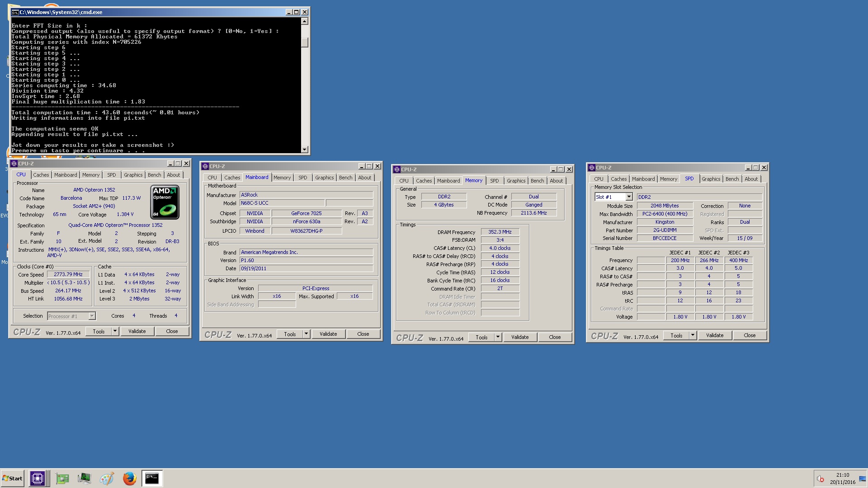Click title bar icon of CPU-Z Mainboard window

click(x=205, y=166)
